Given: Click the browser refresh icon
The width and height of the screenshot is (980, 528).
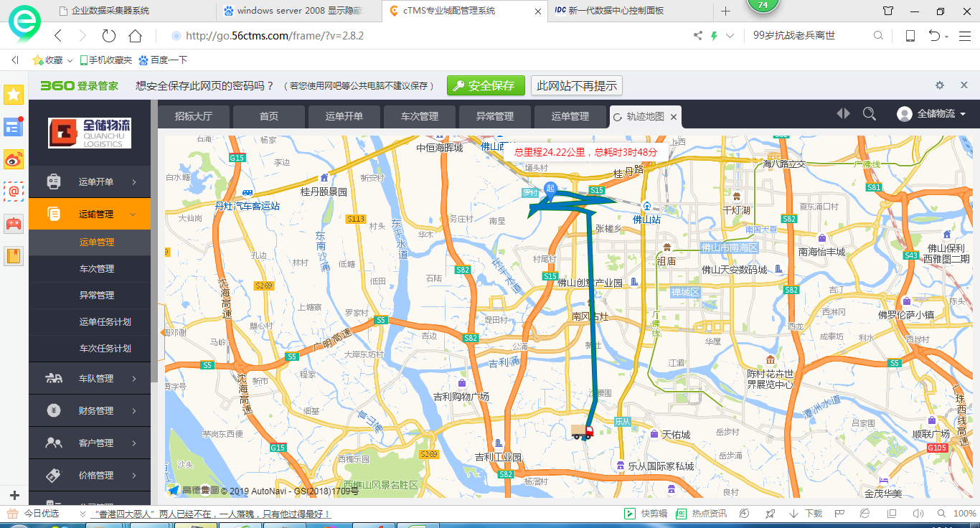Looking at the screenshot, I should point(109,36).
